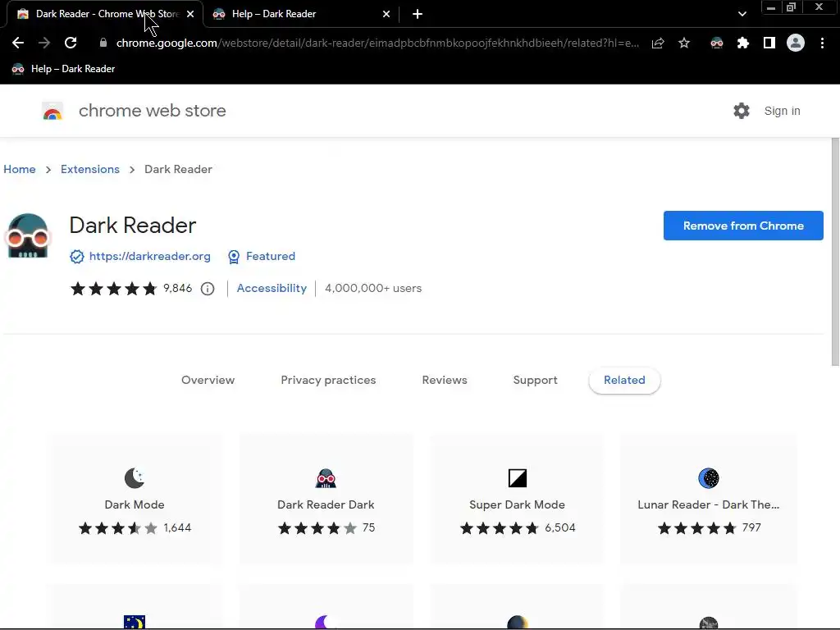Open the https://darkreader.org link
This screenshot has height=630, width=840.
pyautogui.click(x=149, y=257)
